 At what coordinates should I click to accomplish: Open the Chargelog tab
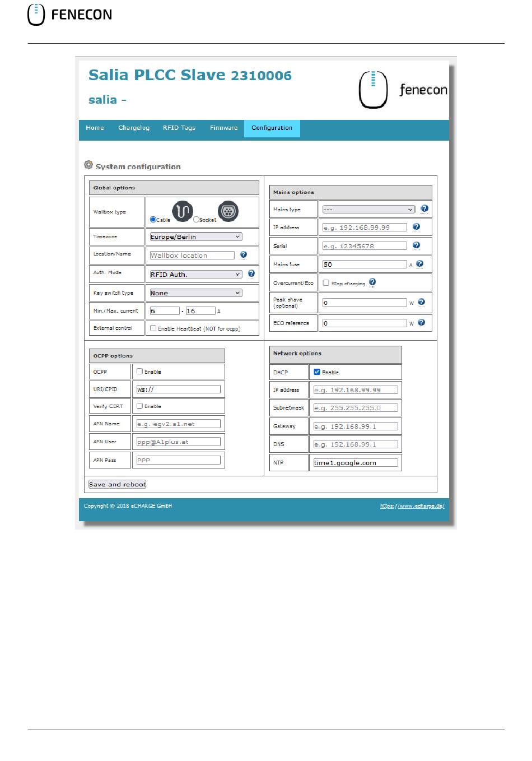tap(134, 128)
